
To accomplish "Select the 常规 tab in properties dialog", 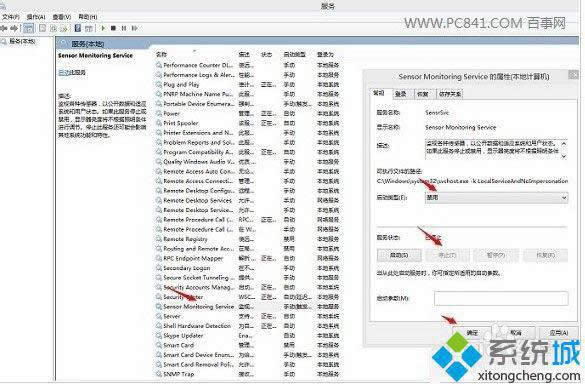I will click(379, 93).
